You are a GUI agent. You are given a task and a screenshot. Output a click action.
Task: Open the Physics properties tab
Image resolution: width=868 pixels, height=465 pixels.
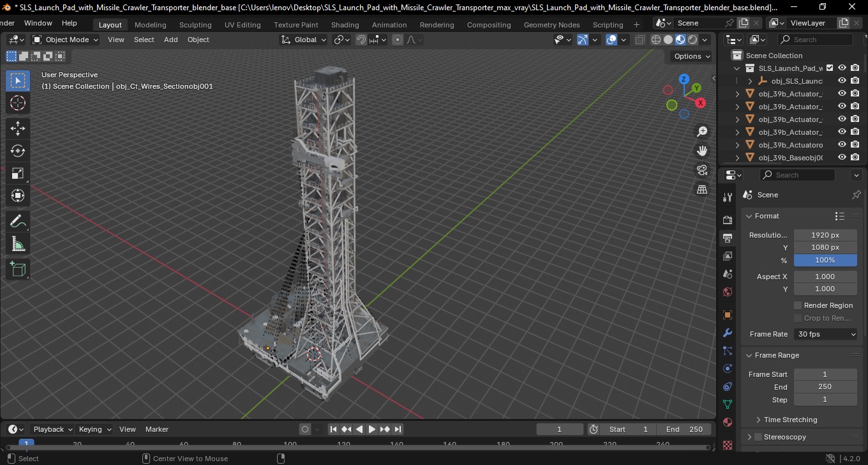(728, 369)
